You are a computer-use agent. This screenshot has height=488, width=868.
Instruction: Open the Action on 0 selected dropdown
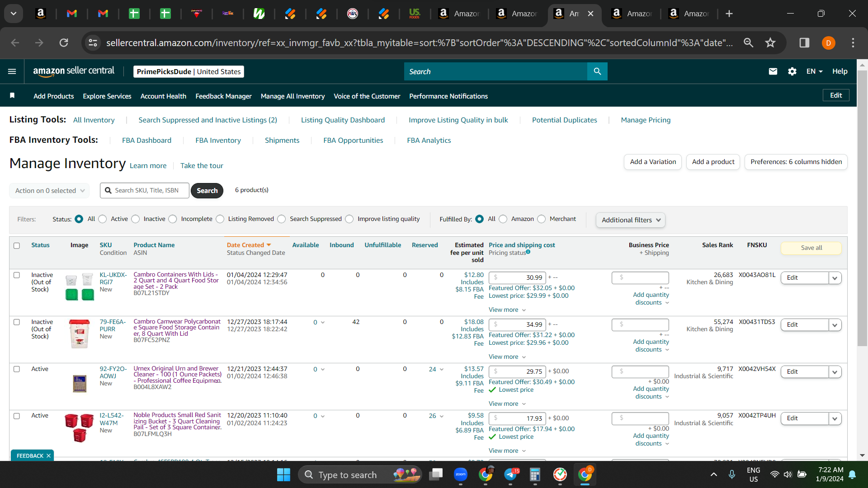pyautogui.click(x=49, y=191)
